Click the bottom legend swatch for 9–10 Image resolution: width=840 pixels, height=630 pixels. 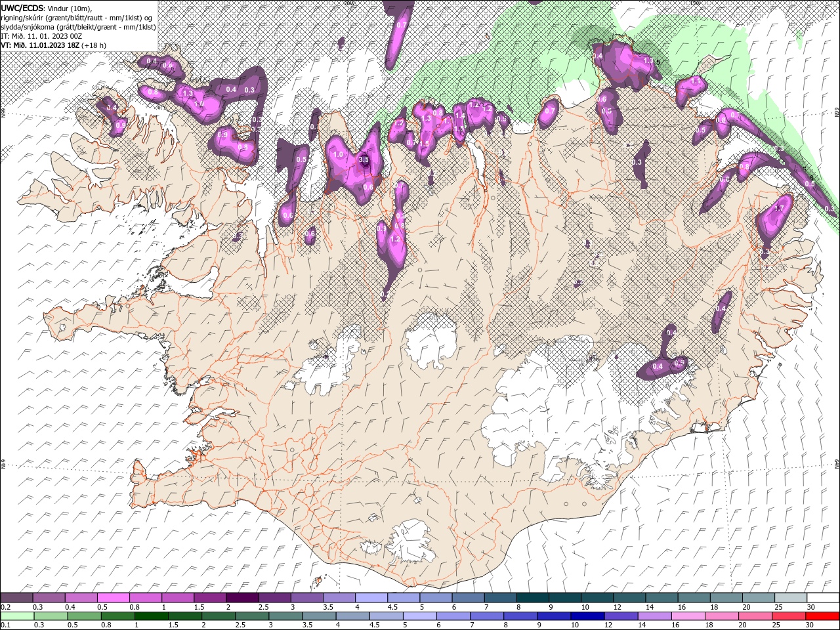tap(555, 616)
